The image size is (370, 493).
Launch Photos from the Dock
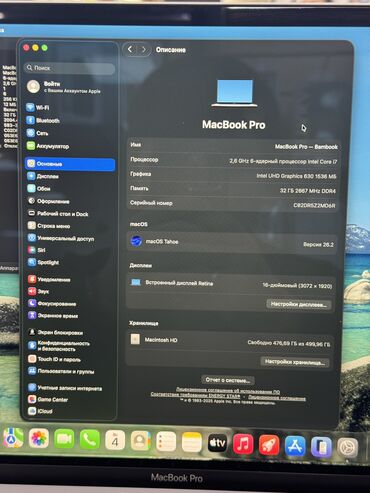pyautogui.click(x=39, y=438)
